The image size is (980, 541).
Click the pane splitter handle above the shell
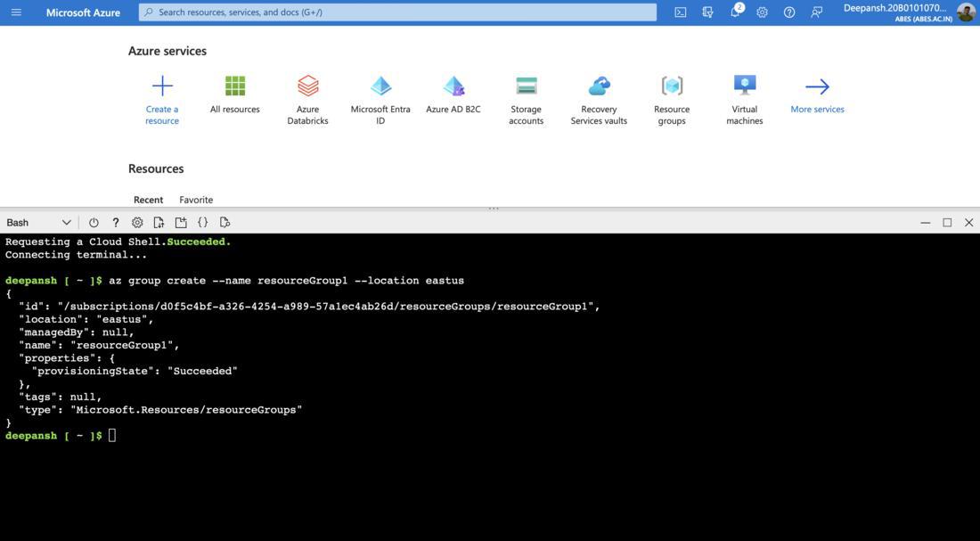click(494, 209)
